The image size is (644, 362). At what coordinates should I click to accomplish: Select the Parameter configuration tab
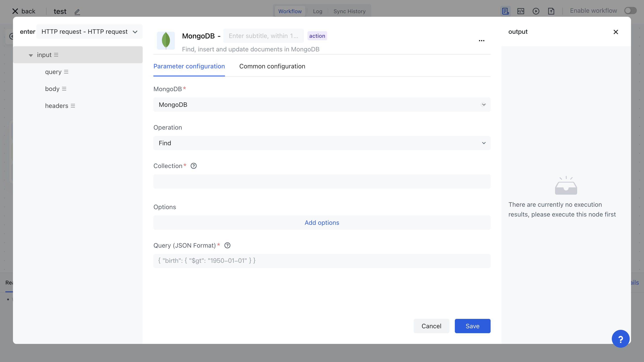189,66
